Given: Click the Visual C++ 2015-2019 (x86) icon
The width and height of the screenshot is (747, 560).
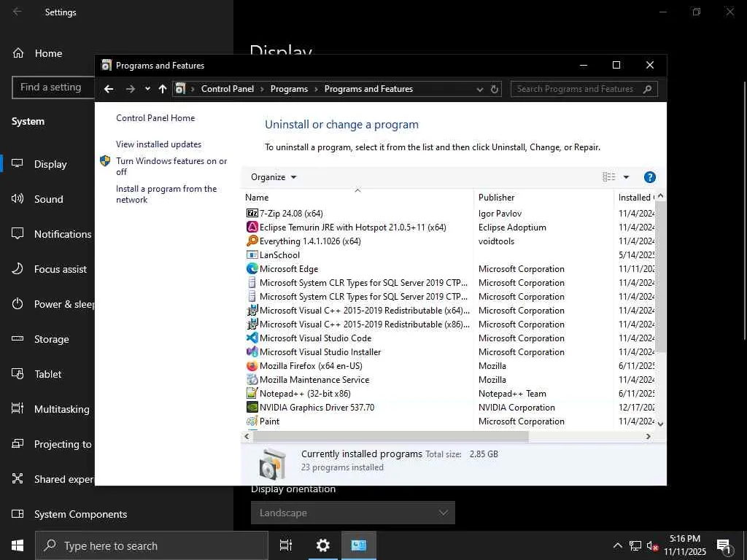Looking at the screenshot, I should coord(252,324).
